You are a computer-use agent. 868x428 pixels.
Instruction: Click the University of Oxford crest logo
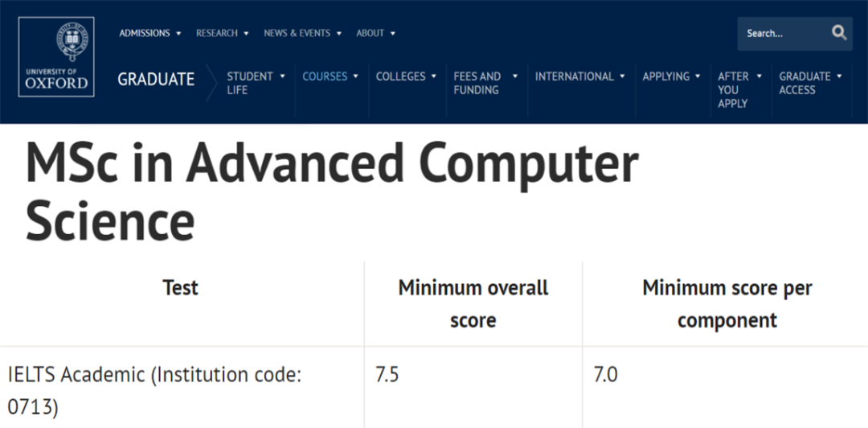[56, 56]
